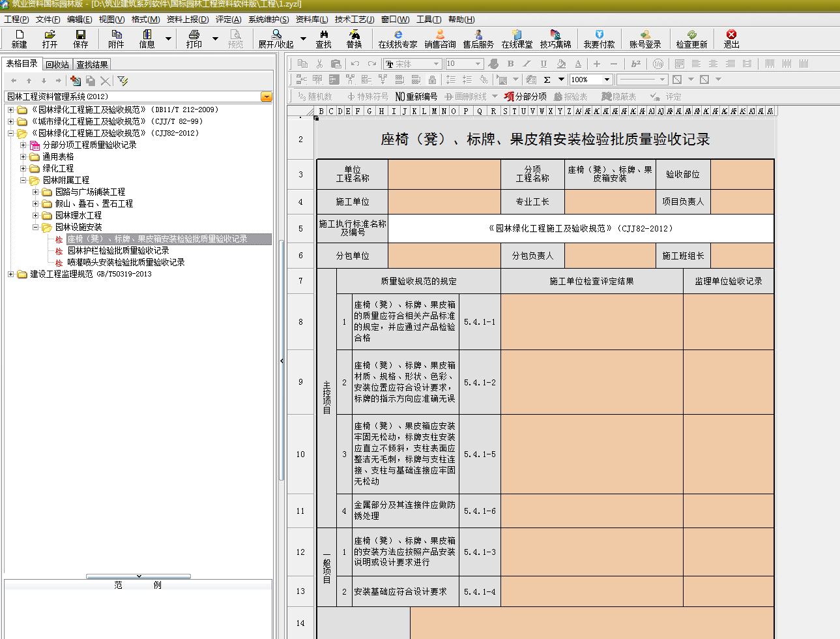The image size is (840, 639).
Task: Click the 施工单位 input cell in the form
Action: point(444,201)
